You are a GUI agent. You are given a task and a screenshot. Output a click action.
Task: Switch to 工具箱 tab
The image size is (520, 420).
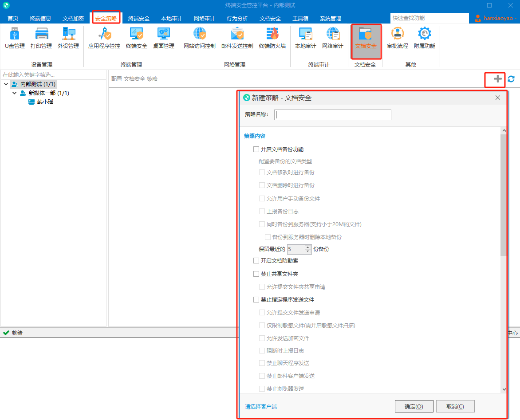300,19
